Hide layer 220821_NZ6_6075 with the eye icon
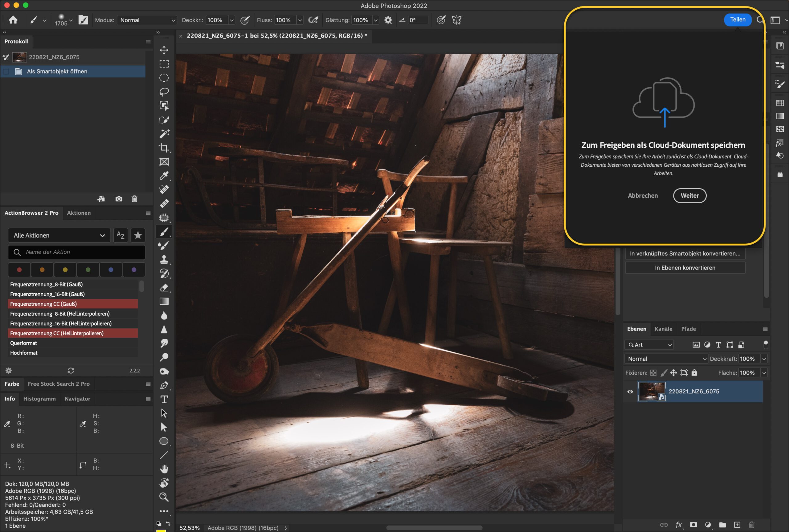This screenshot has width=789, height=532. 630,392
